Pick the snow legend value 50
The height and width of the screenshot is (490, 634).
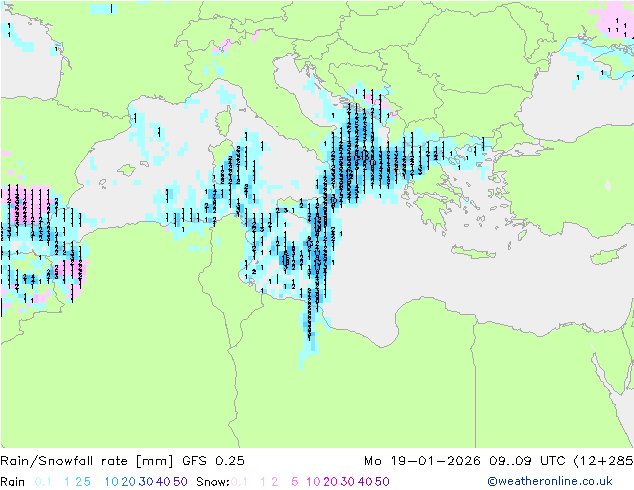click(x=382, y=482)
